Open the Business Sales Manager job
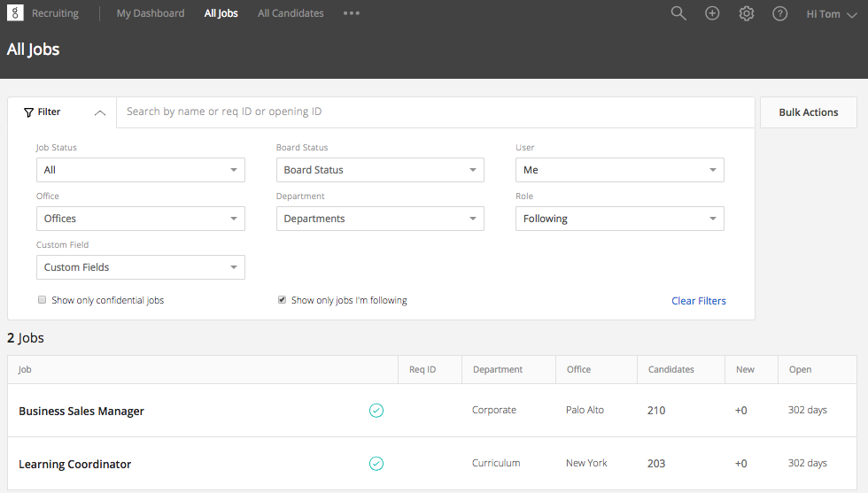The image size is (868, 493). coord(81,411)
